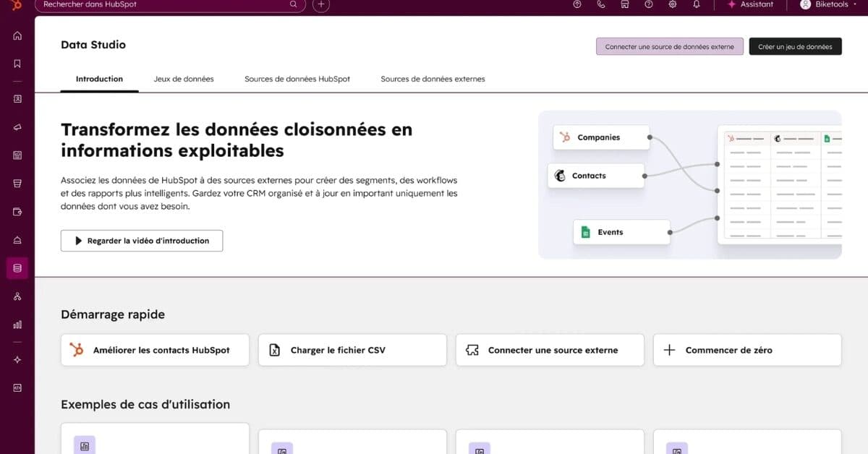This screenshot has height=454, width=868.
Task: Click the Companies node in illustration
Action: (x=601, y=137)
